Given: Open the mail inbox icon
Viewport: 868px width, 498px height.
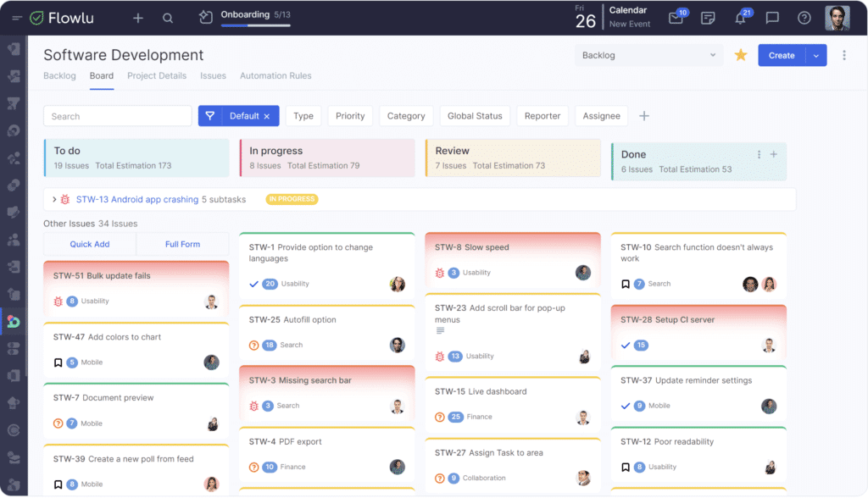Looking at the screenshot, I should 676,18.
